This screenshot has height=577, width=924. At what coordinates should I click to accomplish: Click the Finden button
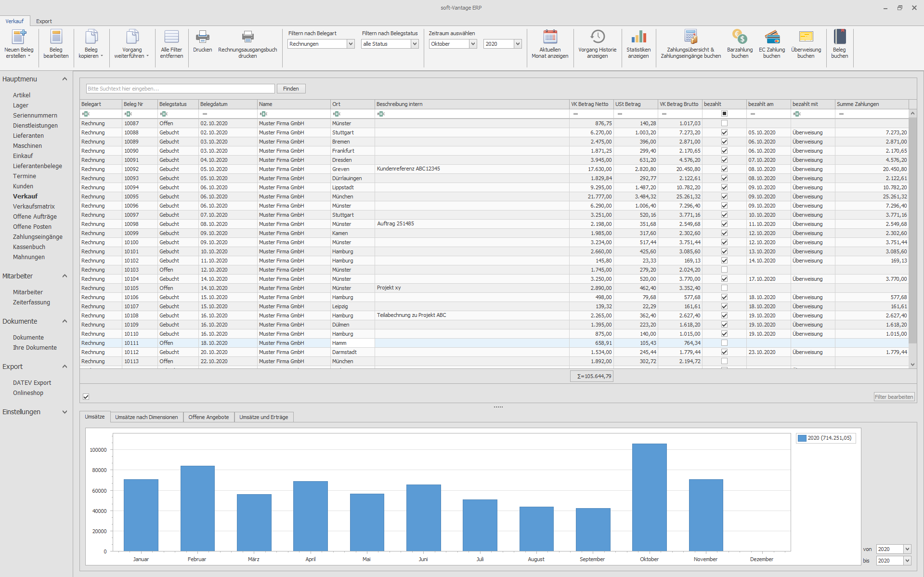(291, 89)
